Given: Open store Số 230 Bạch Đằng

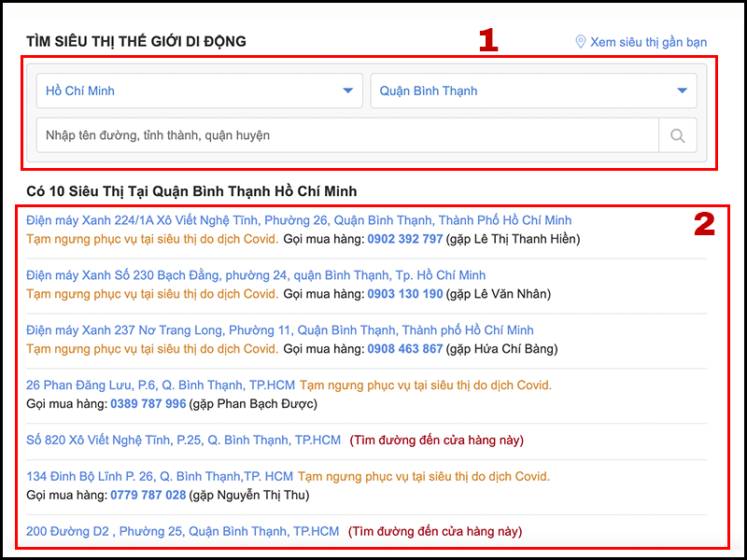Looking at the screenshot, I should coord(256,275).
